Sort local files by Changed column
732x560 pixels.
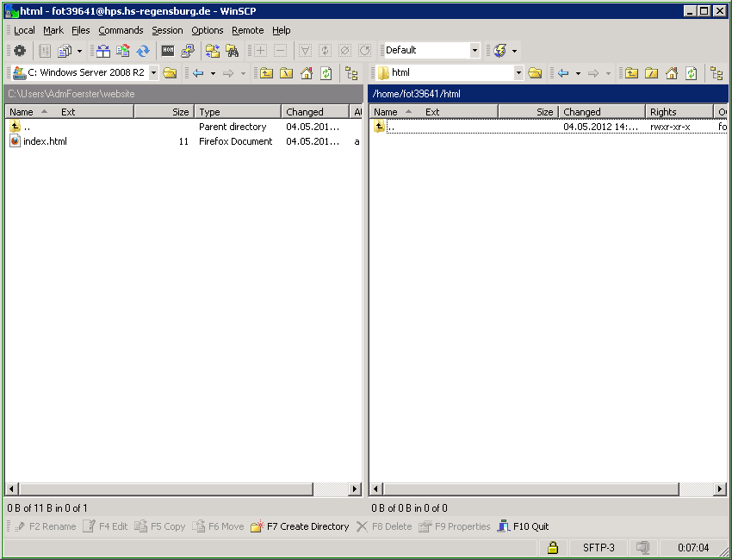pos(315,112)
